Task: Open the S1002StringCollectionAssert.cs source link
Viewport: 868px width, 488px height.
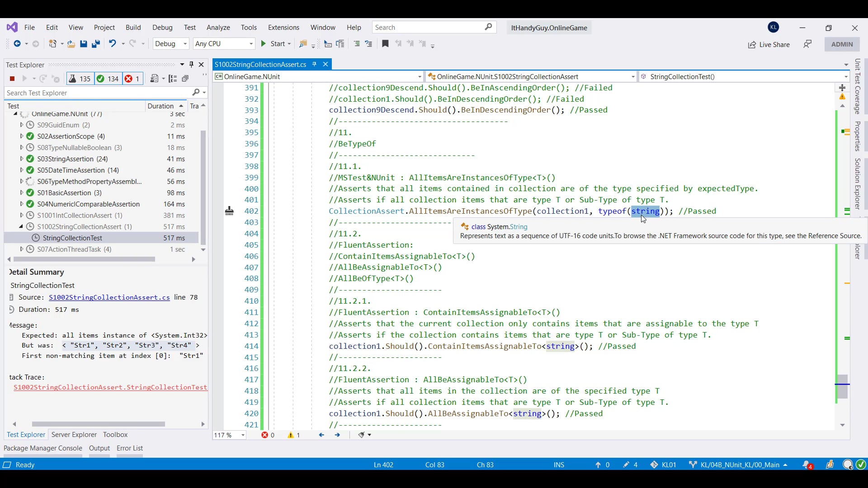Action: [x=109, y=297]
